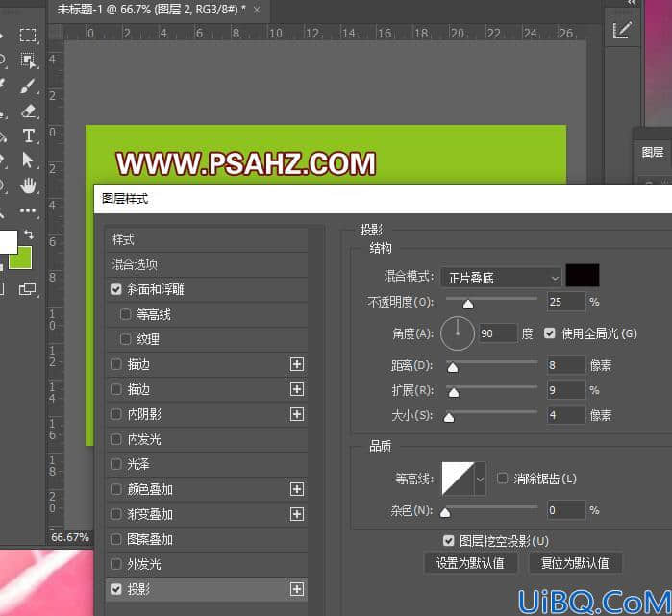Adjust the 扩展 slider handle
The image size is (672, 616).
pos(454,392)
